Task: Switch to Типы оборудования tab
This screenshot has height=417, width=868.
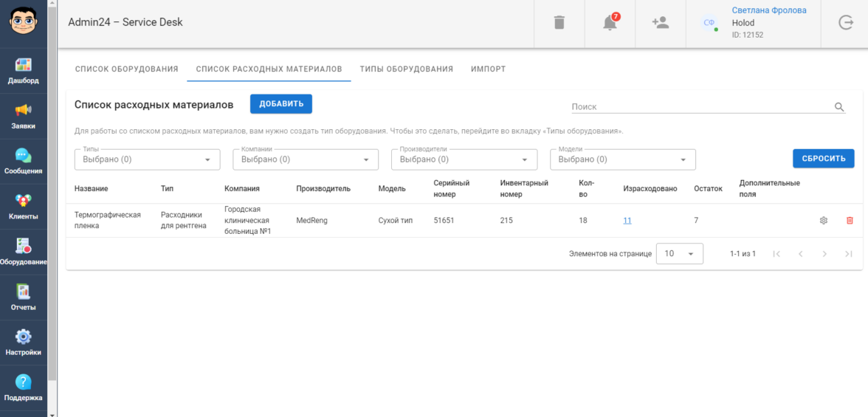Action: [406, 69]
